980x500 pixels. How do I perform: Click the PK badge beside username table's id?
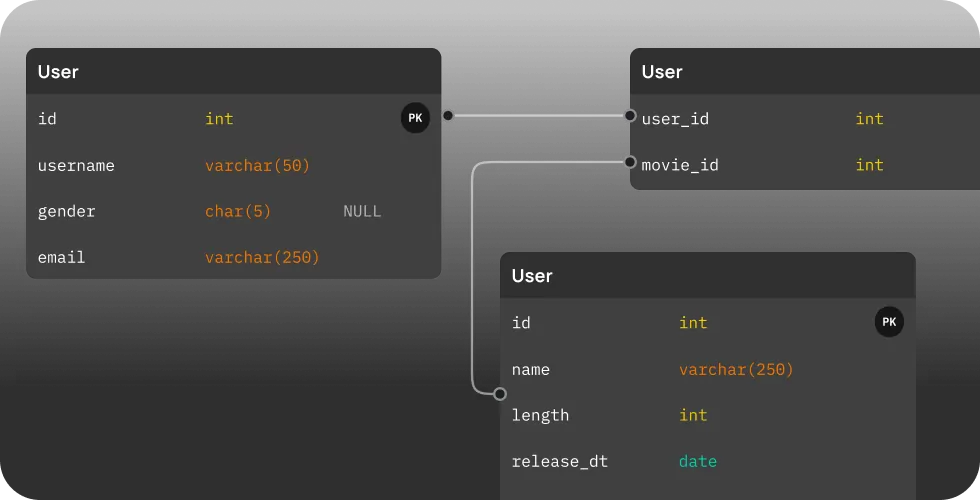(x=415, y=118)
